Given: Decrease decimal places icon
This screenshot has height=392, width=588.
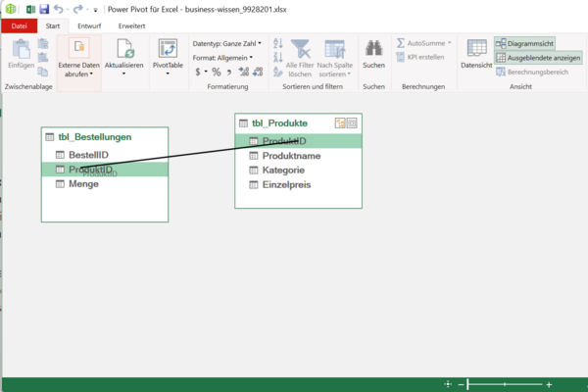Looking at the screenshot, I should [258, 72].
